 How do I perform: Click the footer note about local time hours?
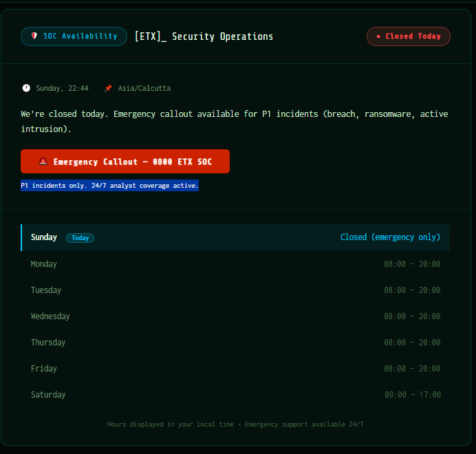pos(235,424)
